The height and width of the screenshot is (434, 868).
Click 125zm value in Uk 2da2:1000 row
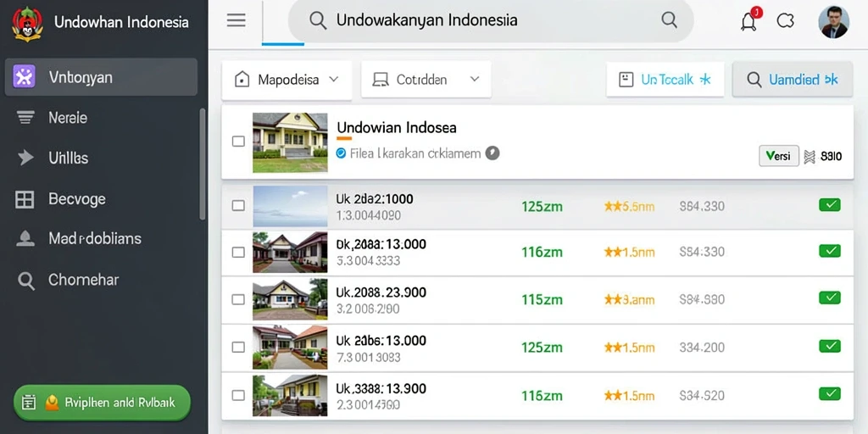point(542,207)
